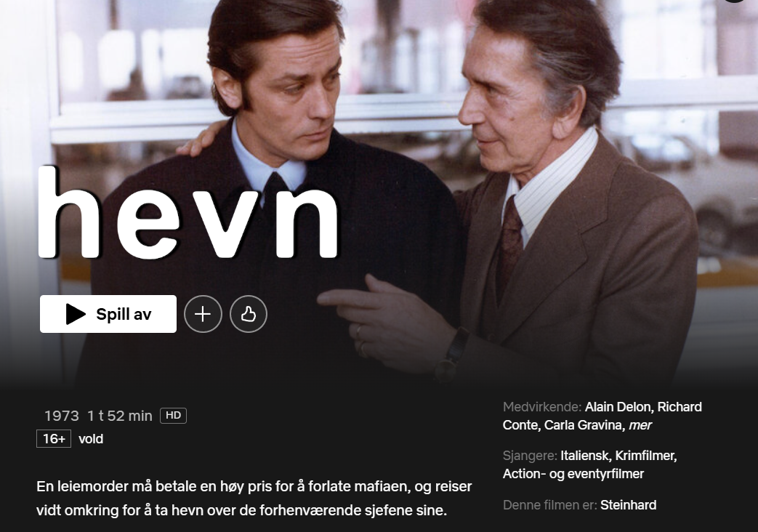Click the vold content warning label
The height and width of the screenshot is (532, 758).
coord(91,439)
